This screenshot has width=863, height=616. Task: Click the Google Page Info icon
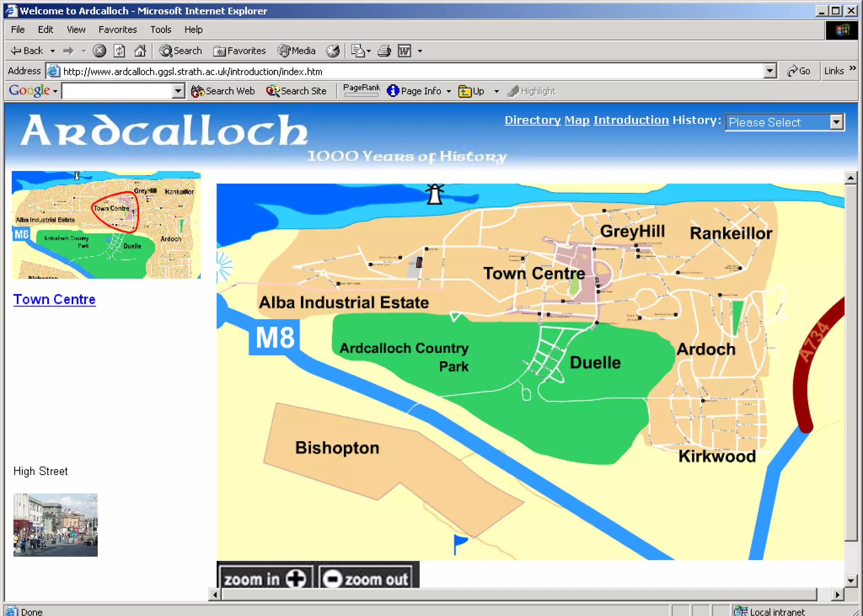click(x=393, y=91)
